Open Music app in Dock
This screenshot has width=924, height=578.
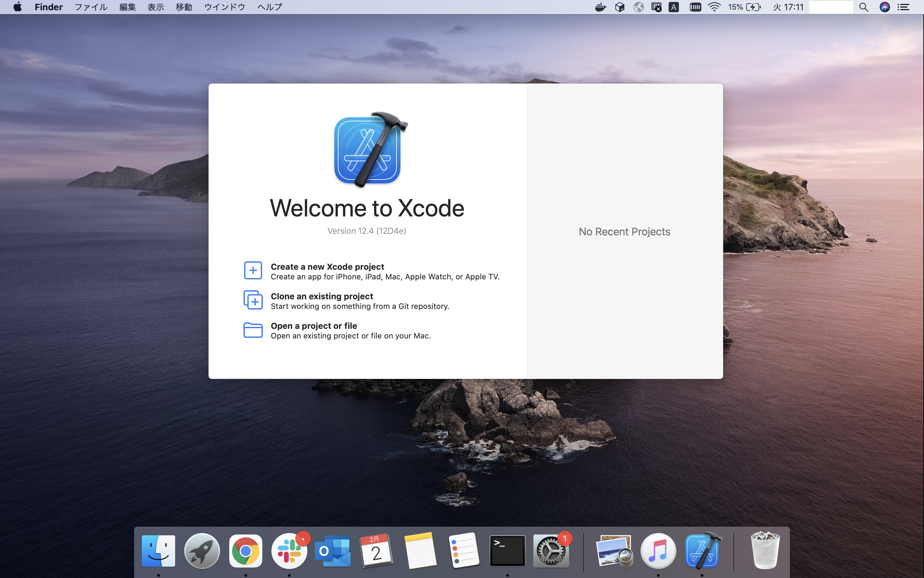click(x=658, y=550)
